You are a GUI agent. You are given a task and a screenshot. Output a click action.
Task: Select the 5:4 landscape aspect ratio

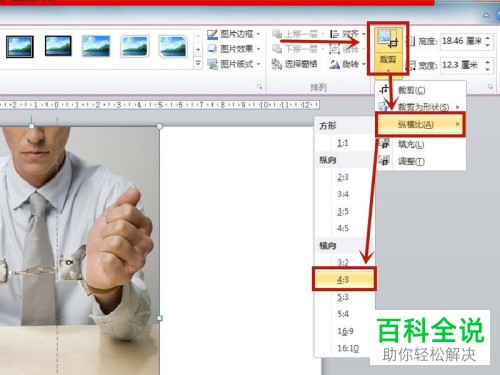345,314
